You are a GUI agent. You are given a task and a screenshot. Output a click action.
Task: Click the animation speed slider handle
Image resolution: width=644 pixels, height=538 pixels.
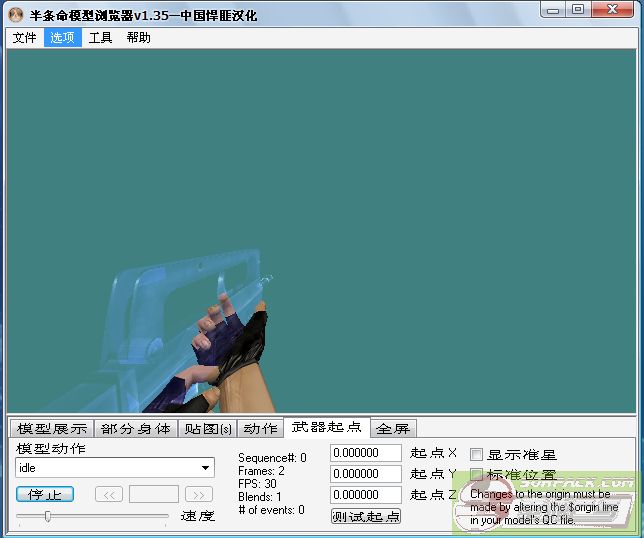click(x=47, y=516)
